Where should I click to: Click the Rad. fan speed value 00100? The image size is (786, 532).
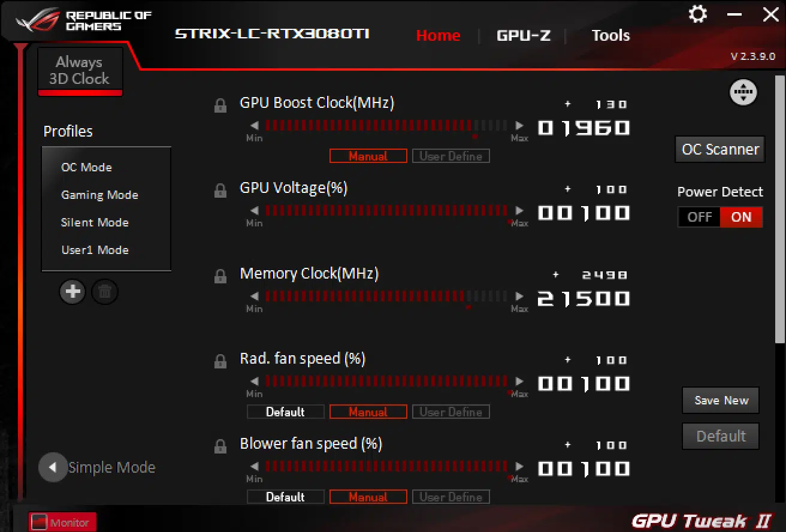click(x=584, y=383)
